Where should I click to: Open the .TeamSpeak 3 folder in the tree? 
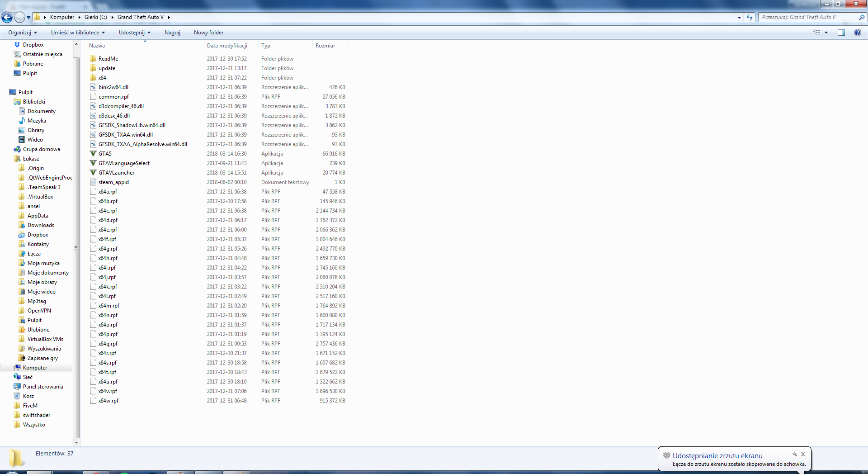44,187
